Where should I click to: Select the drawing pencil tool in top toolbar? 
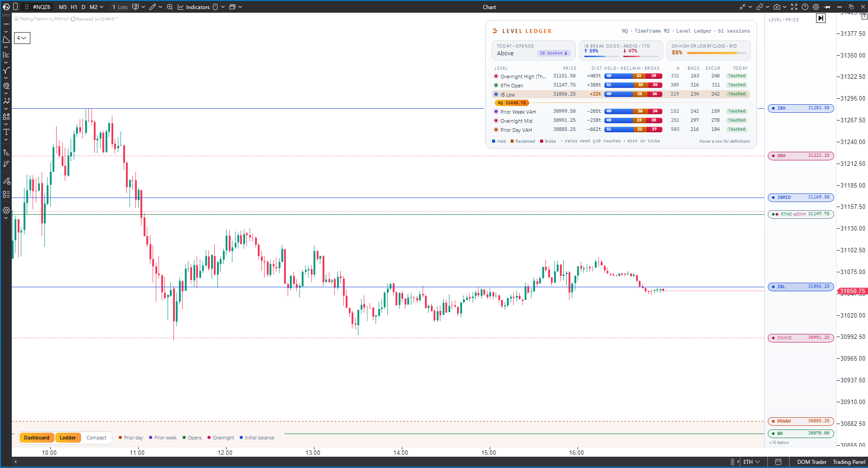point(153,7)
